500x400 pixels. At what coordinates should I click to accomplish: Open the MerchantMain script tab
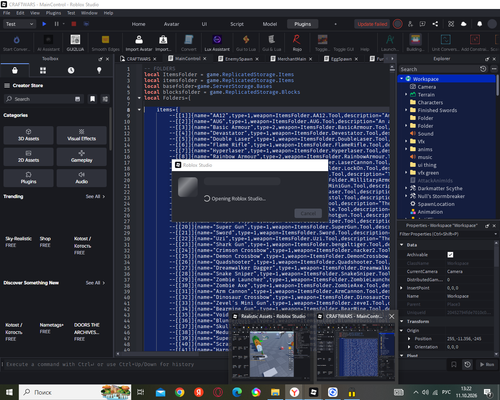[x=292, y=59]
